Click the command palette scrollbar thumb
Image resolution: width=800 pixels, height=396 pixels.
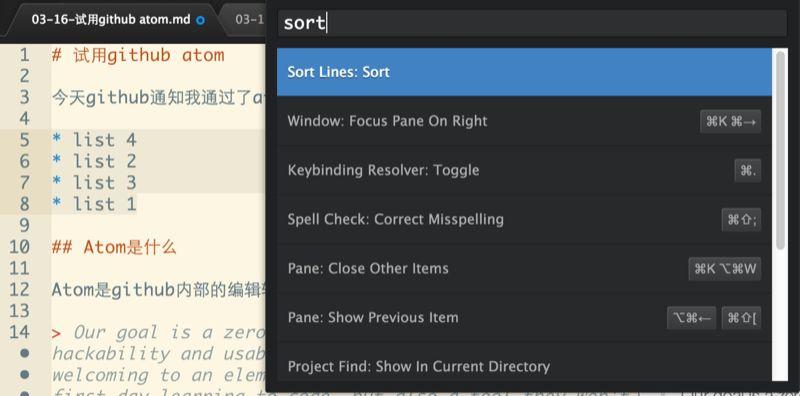(780, 151)
